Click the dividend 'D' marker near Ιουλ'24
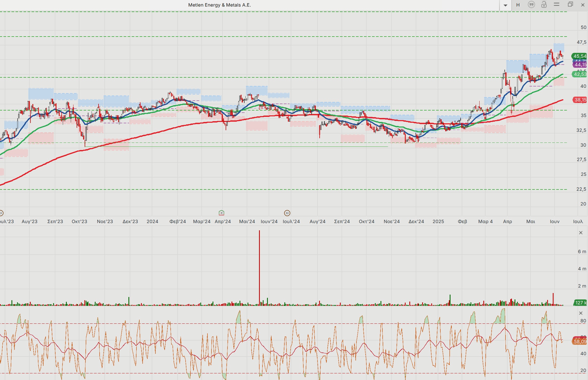The width and height of the screenshot is (588, 380). coord(287,213)
